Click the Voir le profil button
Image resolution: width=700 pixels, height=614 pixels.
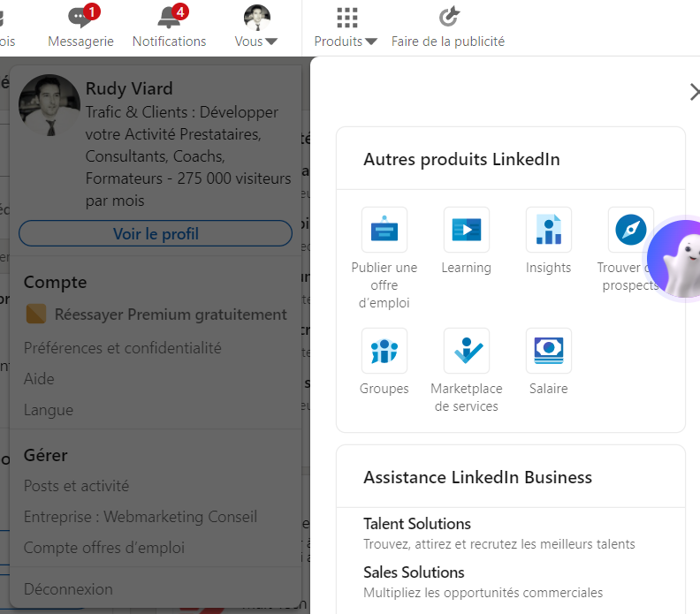click(156, 233)
